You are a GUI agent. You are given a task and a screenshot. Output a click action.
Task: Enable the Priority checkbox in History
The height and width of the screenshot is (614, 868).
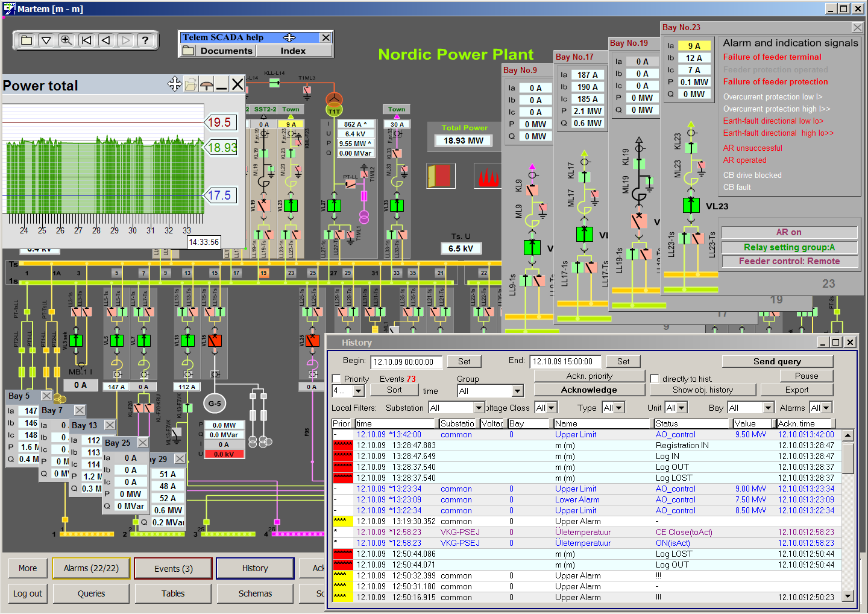[x=337, y=379]
